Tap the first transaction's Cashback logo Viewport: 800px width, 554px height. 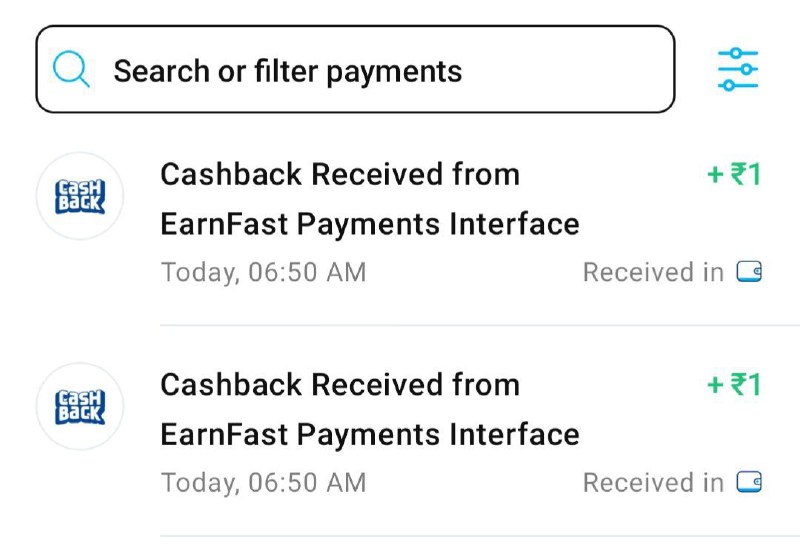(80, 196)
